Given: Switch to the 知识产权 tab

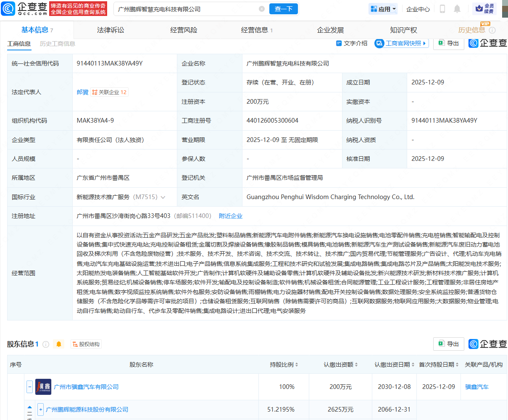Looking at the screenshot, I should click(x=403, y=30).
